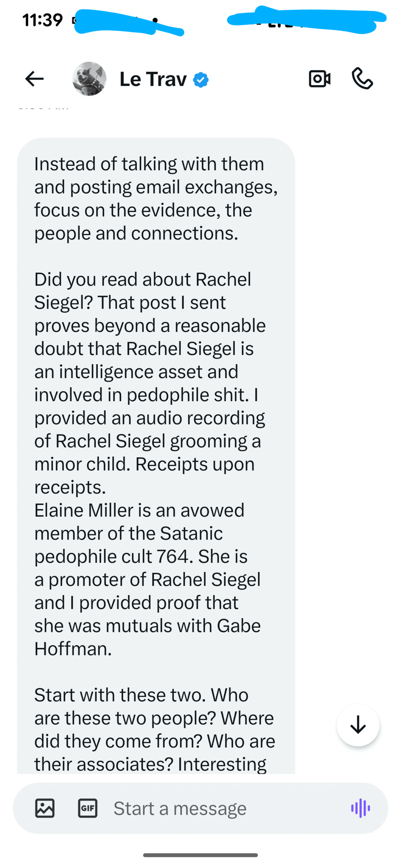This screenshot has height=868, width=401.
Task: Tap the line "focus on the evidence, the"
Action: click(143, 210)
